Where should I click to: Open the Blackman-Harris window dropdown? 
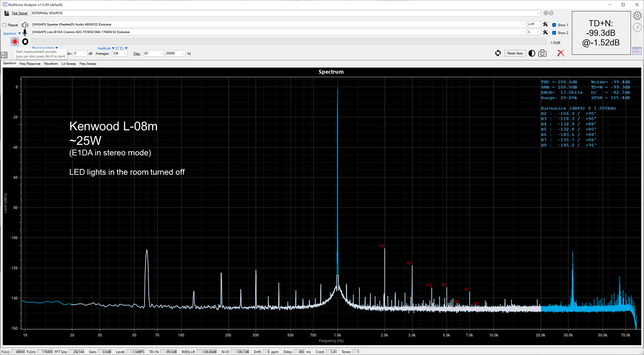tap(45, 48)
